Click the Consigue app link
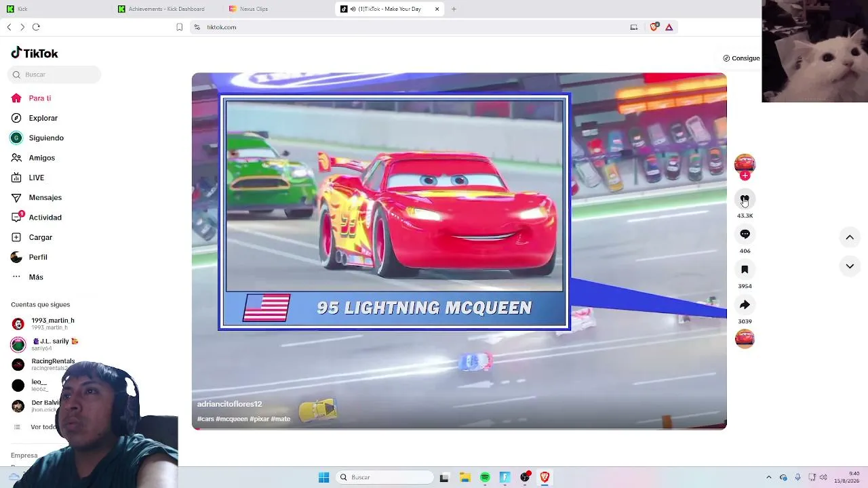The height and width of the screenshot is (488, 868). tap(741, 58)
